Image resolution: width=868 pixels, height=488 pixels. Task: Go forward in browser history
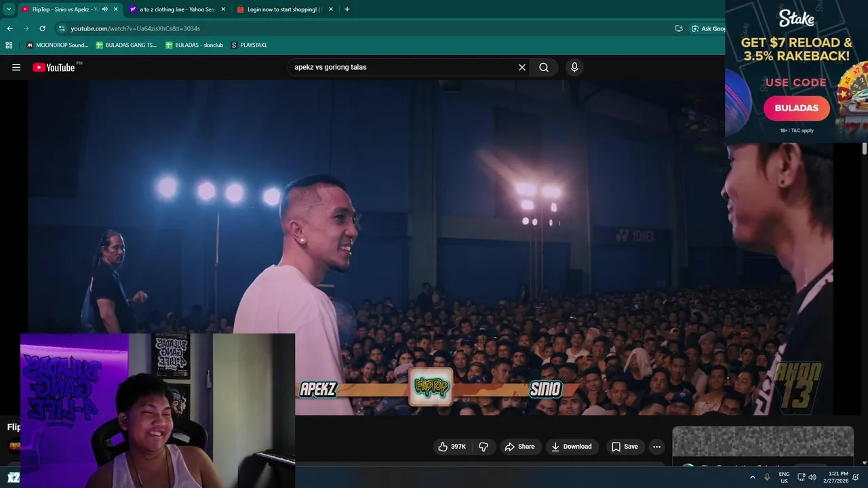tap(26, 28)
